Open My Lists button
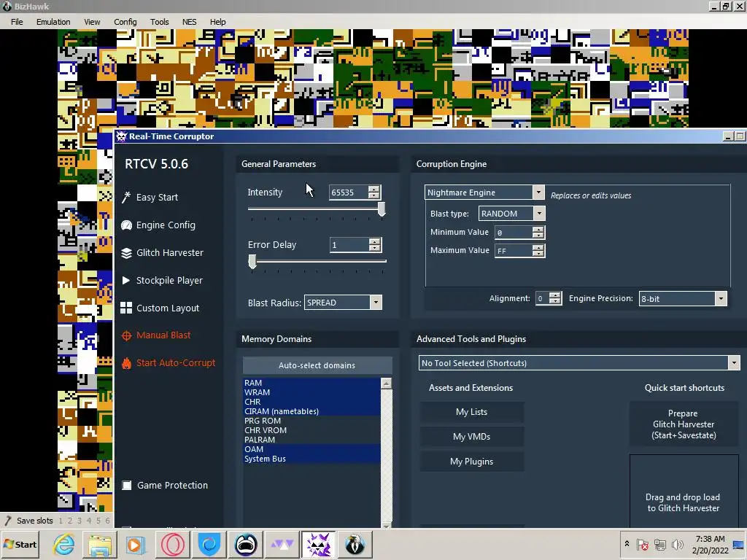This screenshot has width=747, height=560. [472, 412]
